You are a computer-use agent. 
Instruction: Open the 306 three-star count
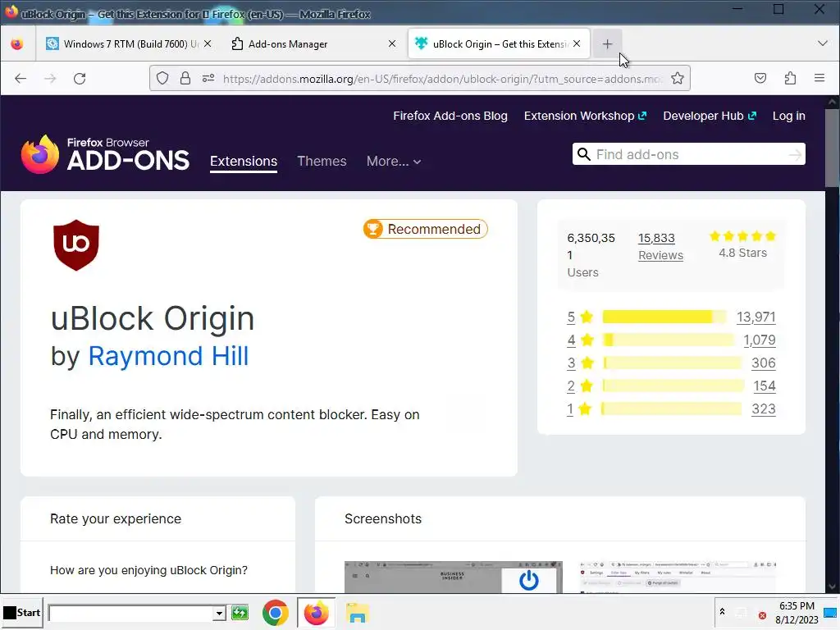point(764,363)
